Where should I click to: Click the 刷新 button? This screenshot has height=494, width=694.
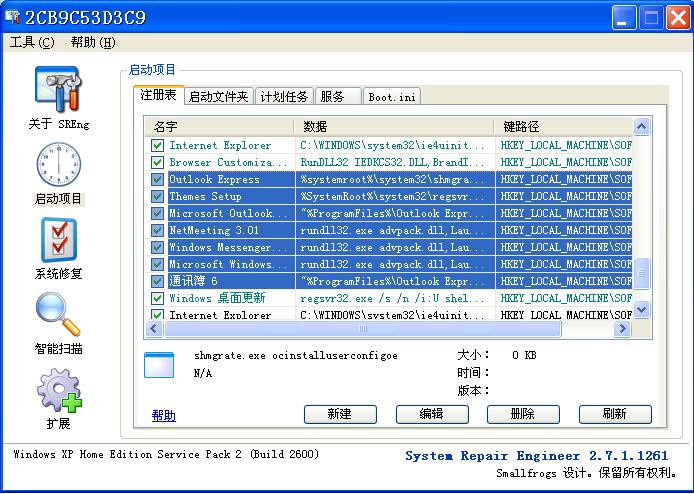[615, 414]
